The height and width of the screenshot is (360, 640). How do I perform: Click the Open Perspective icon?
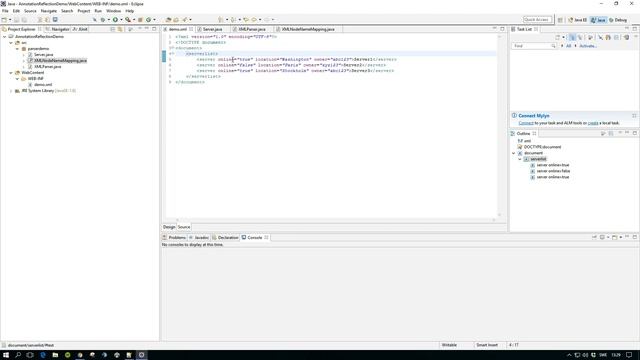[x=560, y=20]
